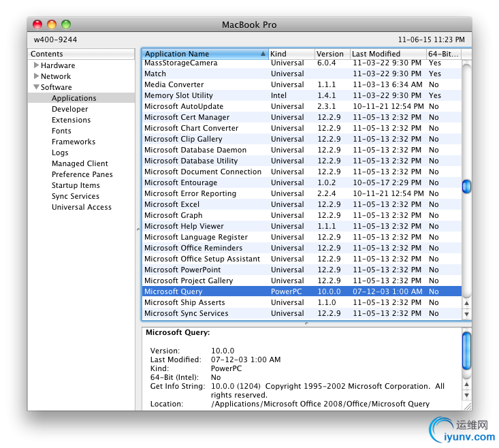The width and height of the screenshot is (499, 448).
Task: Select the Microsoft Help Viewer row
Action: [302, 226]
